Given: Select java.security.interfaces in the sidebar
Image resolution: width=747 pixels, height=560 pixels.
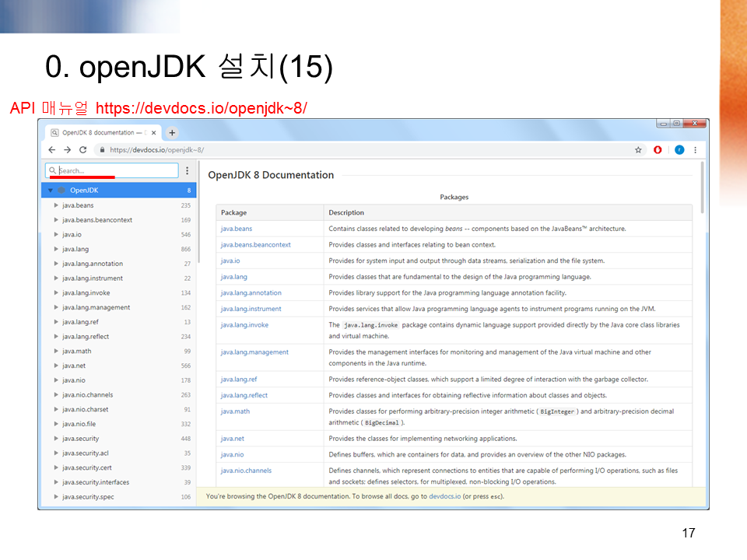Looking at the screenshot, I should (119, 482).
